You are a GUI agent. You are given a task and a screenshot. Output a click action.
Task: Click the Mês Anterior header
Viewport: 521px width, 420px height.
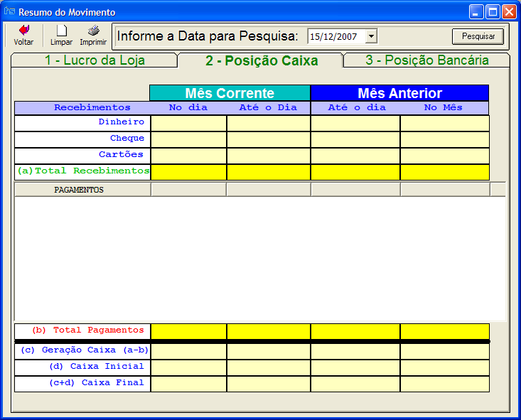[399, 93]
